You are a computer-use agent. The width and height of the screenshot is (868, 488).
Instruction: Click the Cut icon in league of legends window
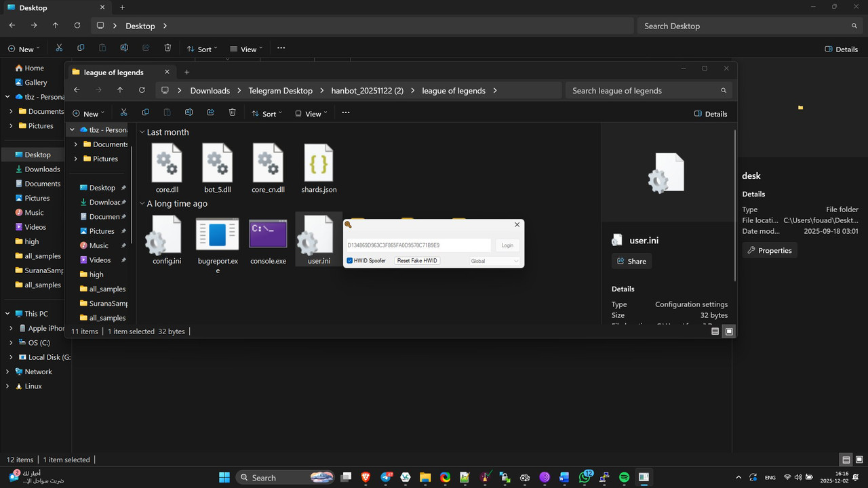coord(123,113)
